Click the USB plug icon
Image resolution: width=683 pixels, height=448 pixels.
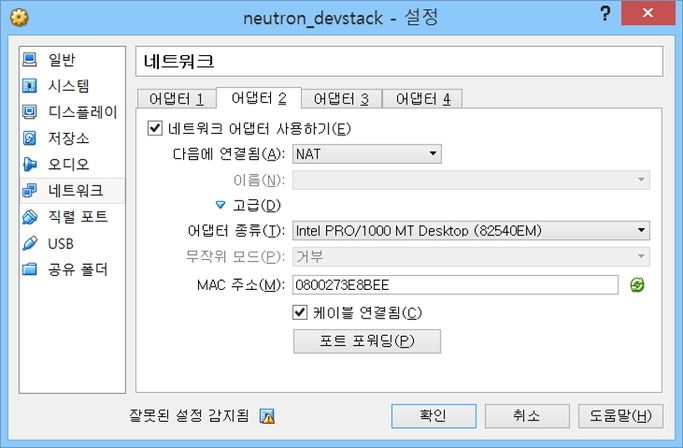pyautogui.click(x=30, y=243)
